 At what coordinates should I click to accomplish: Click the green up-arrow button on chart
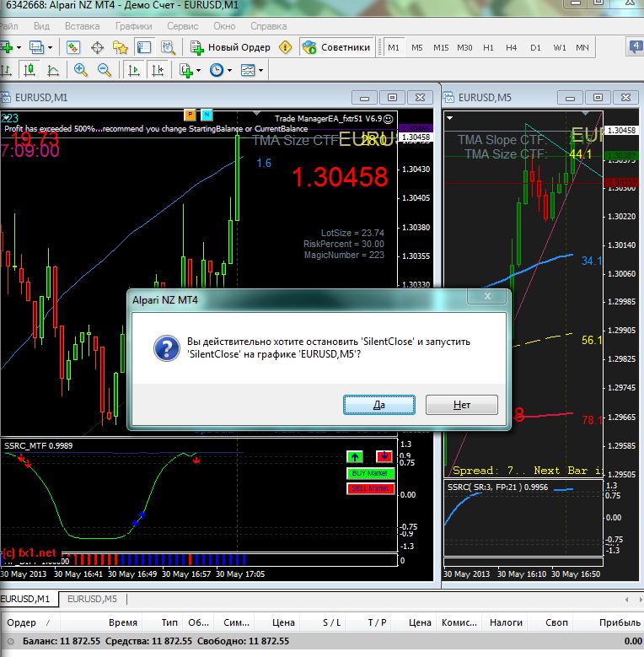355,457
